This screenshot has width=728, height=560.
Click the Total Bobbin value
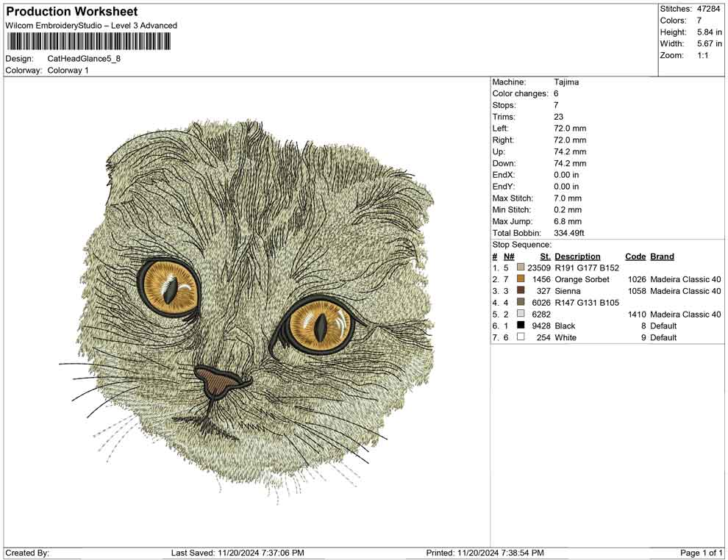click(x=568, y=232)
